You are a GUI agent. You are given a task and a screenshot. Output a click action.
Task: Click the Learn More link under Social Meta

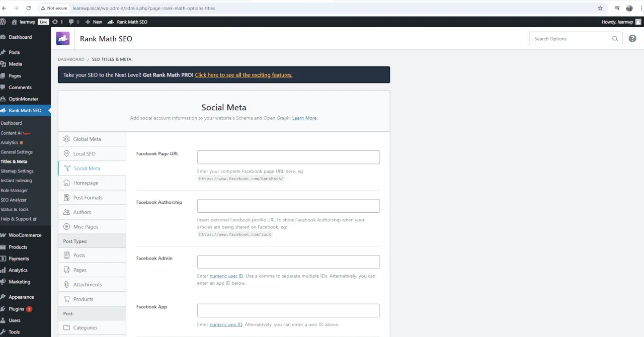(x=304, y=118)
